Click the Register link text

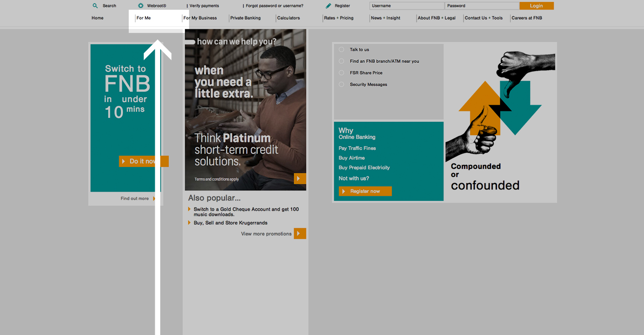343,6
